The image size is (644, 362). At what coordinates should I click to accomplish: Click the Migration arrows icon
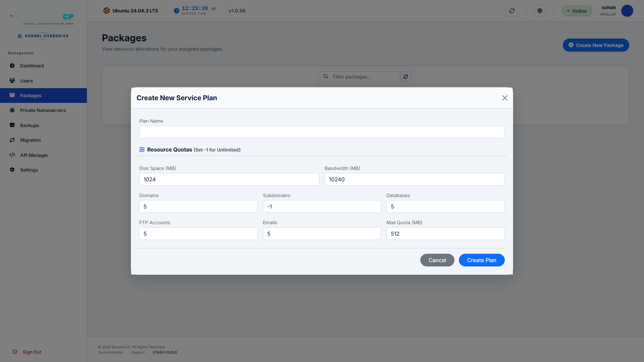[x=12, y=140]
